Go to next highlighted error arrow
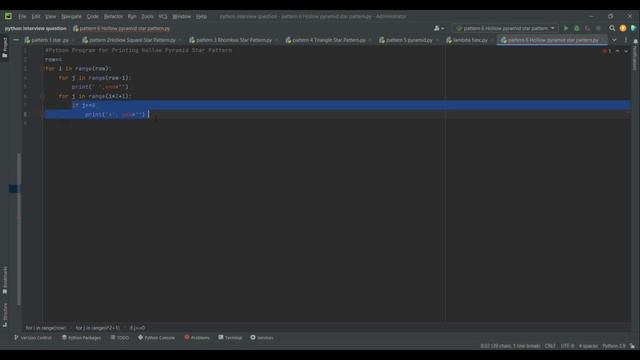The width and height of the screenshot is (640, 360). (626, 51)
